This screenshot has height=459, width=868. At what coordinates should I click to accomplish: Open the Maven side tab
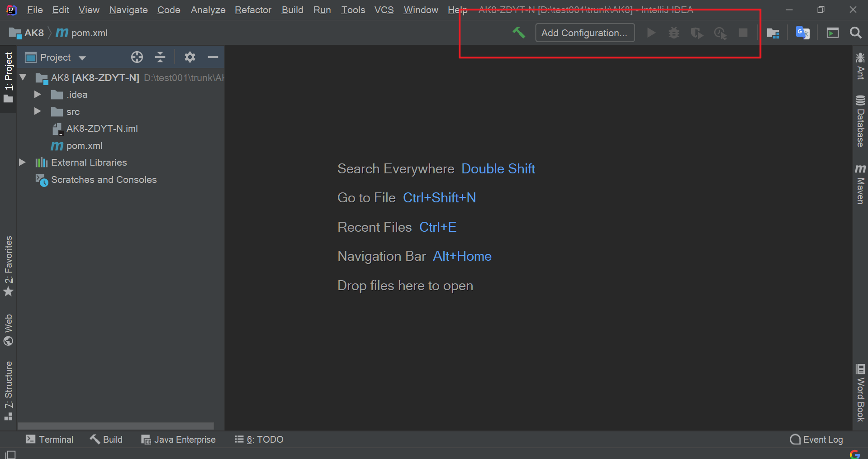coord(860,185)
